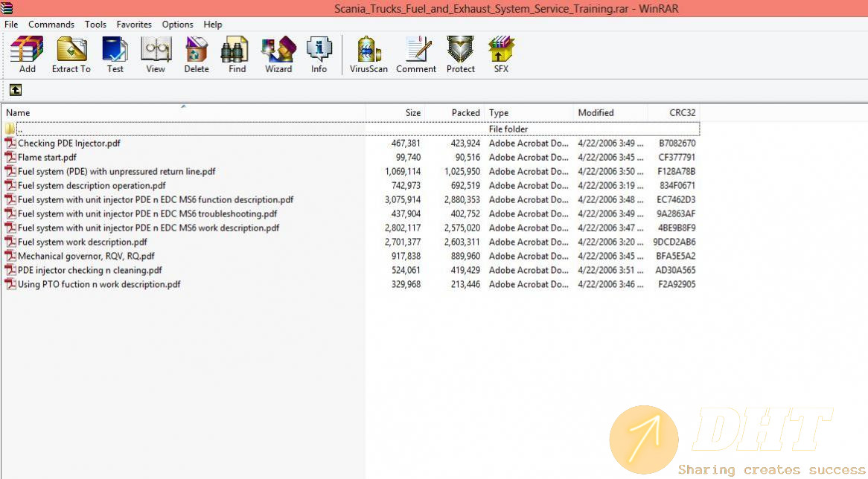Select Fuel system work description.pdf
This screenshot has height=479, width=868.
[83, 242]
